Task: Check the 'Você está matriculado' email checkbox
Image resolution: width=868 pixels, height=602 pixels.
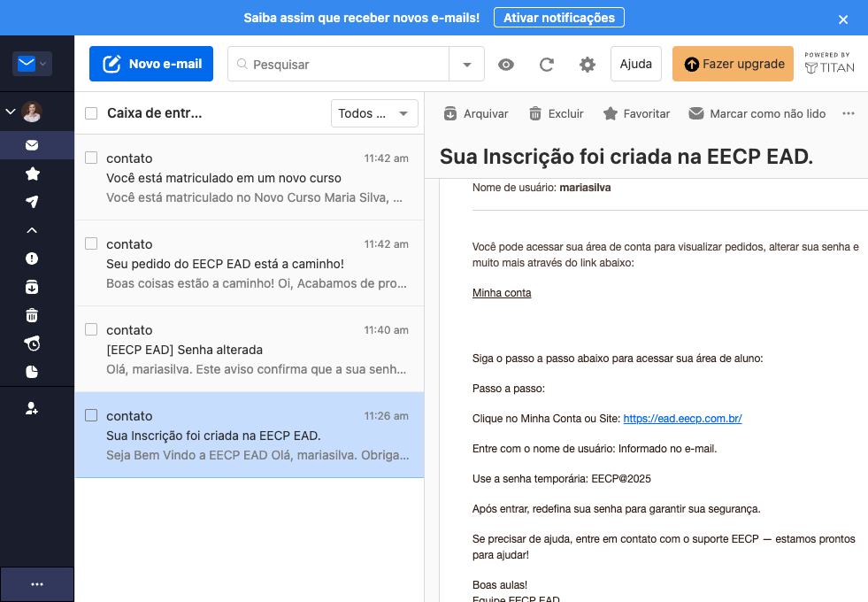Action: pos(91,158)
